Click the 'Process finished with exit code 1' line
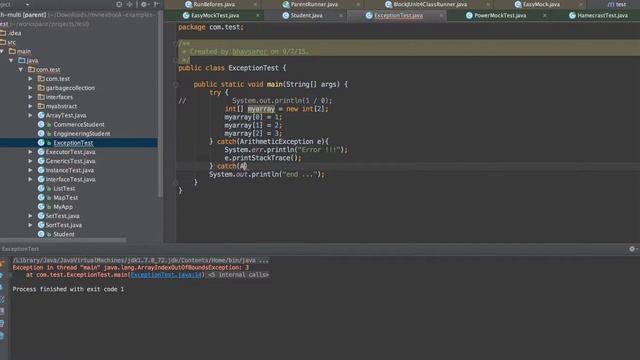640x360 pixels. coord(68,289)
